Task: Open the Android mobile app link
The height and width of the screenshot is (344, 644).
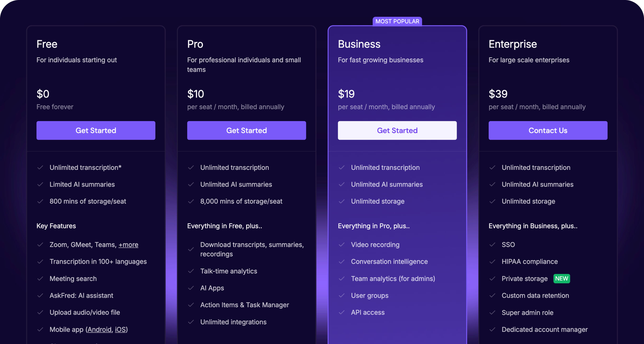Action: point(99,329)
